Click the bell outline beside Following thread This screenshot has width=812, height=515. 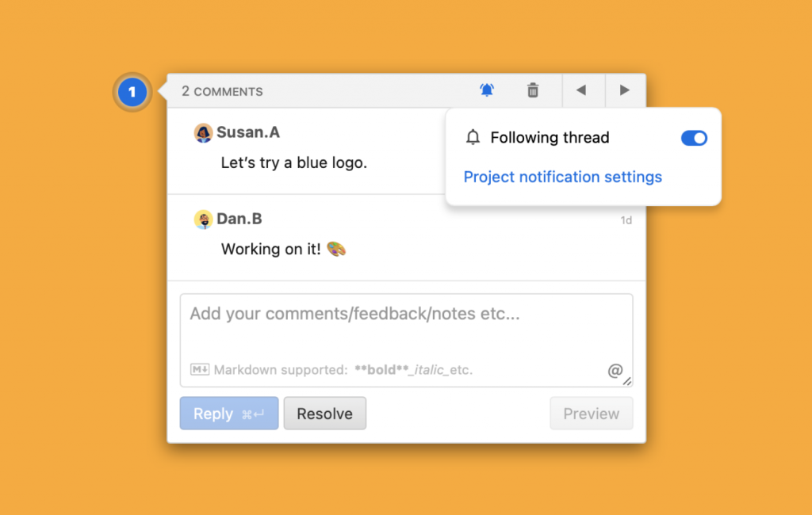pyautogui.click(x=473, y=138)
